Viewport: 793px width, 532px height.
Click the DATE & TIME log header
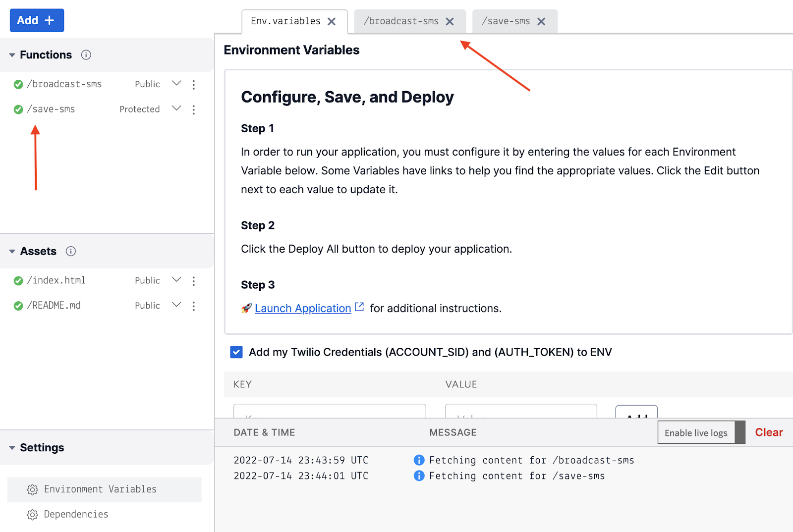264,432
